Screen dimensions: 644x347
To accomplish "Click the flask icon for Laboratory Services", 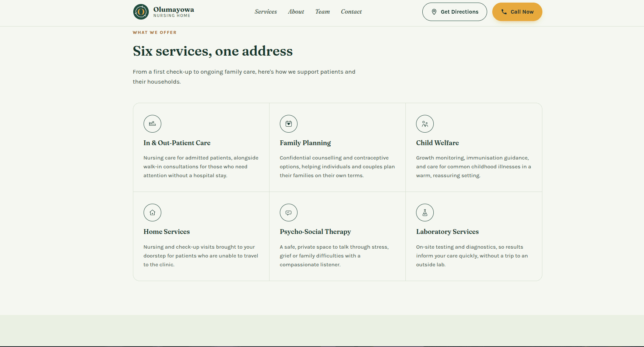I will (425, 213).
